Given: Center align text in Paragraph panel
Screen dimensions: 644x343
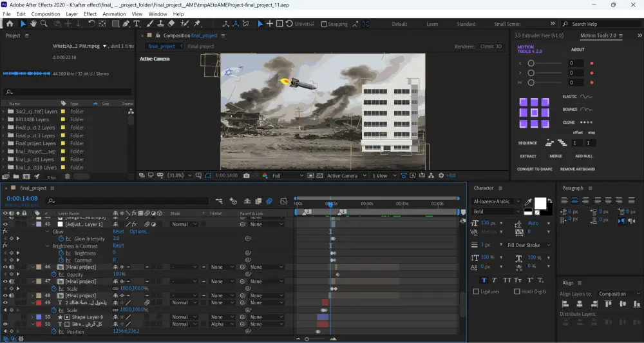Looking at the screenshot, I should pos(573,201).
